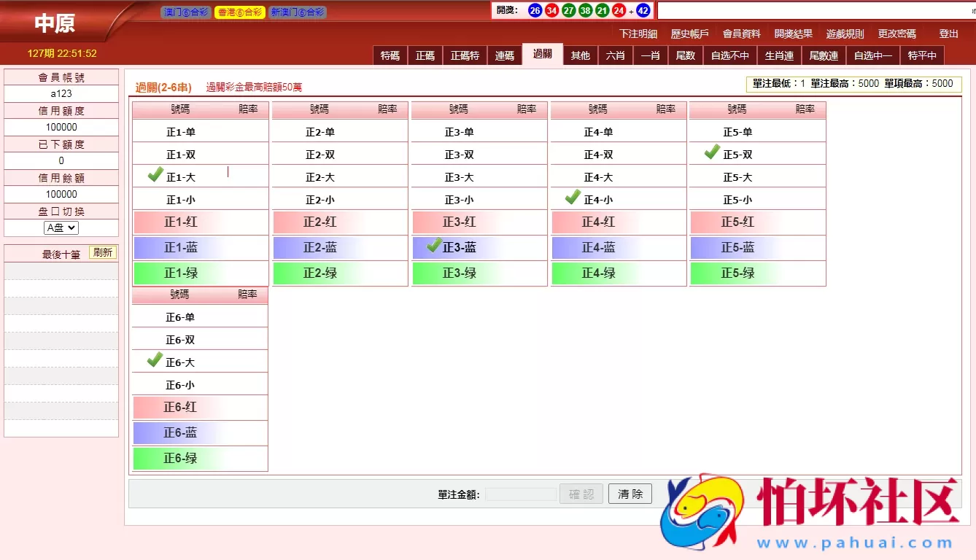Click the red lottery ball numbered 34
The width and height of the screenshot is (976, 560).
click(x=551, y=10)
